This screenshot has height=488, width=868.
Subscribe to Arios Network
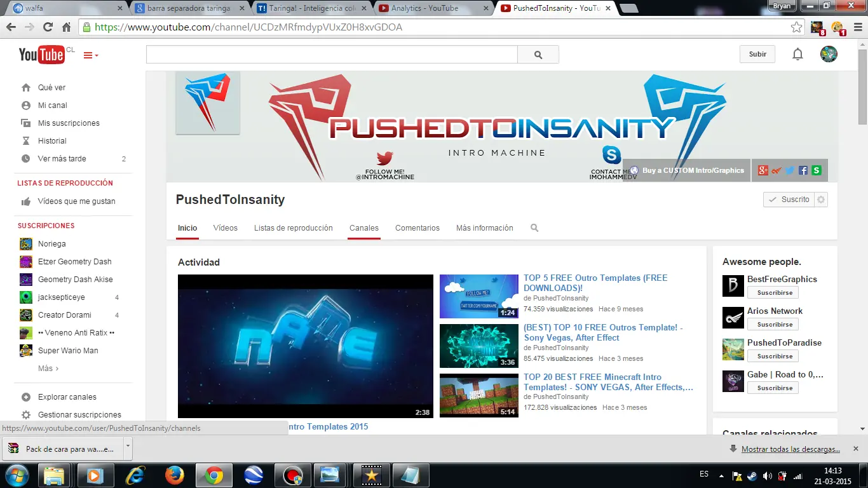tap(773, 325)
